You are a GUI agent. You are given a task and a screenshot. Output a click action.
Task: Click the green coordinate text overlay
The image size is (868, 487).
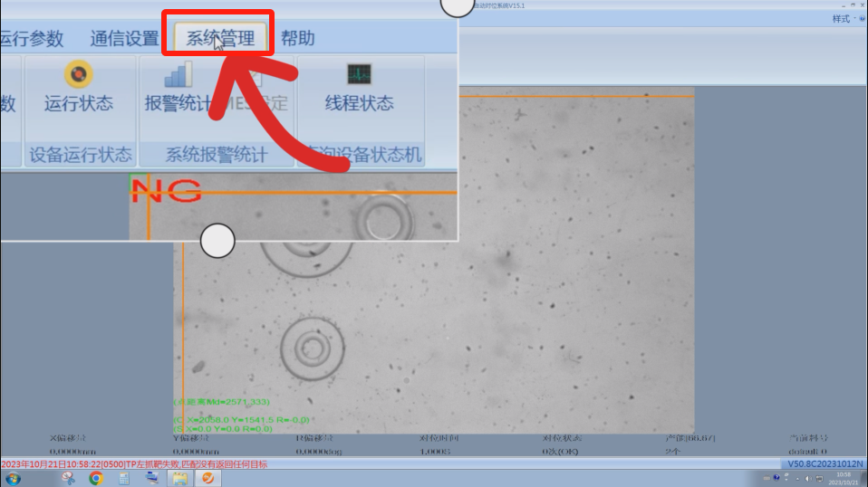243,420
